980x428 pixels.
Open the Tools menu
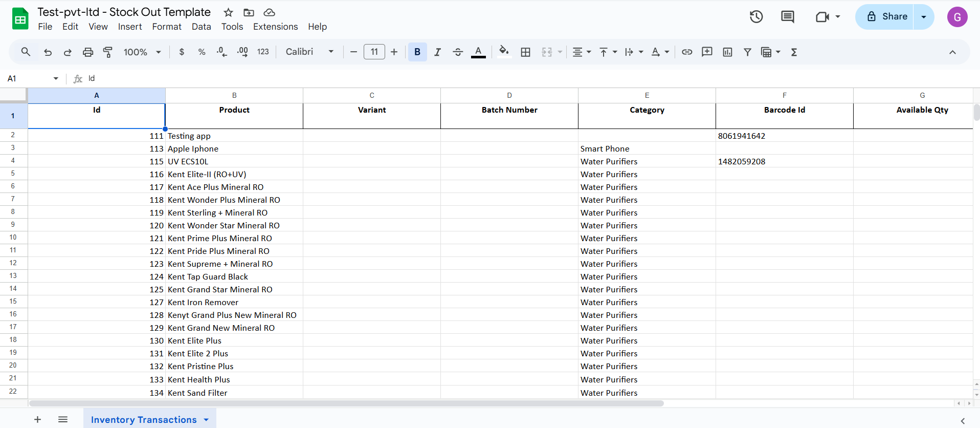232,27
